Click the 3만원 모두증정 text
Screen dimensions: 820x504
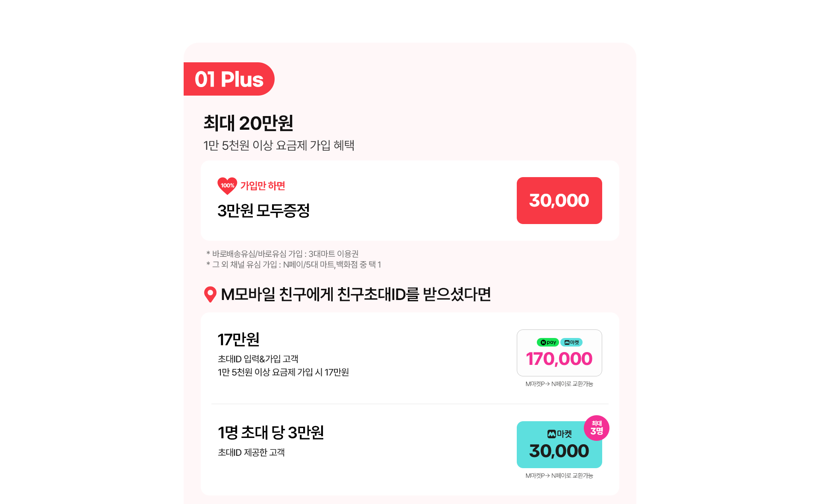264,211
